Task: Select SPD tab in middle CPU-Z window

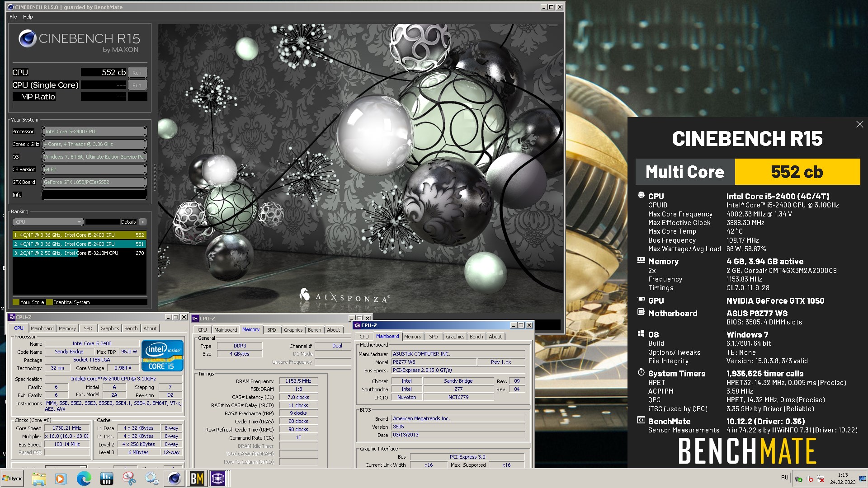Action: pyautogui.click(x=271, y=330)
